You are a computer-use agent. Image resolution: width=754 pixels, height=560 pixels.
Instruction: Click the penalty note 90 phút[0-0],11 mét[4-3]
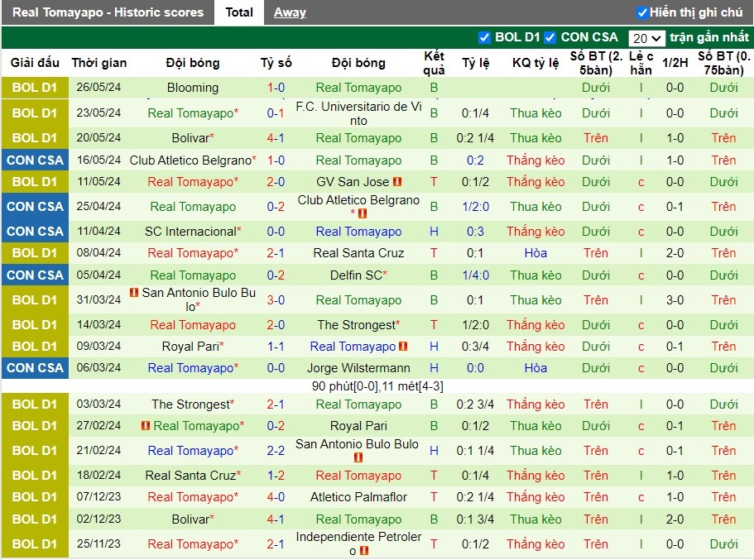pos(377,386)
